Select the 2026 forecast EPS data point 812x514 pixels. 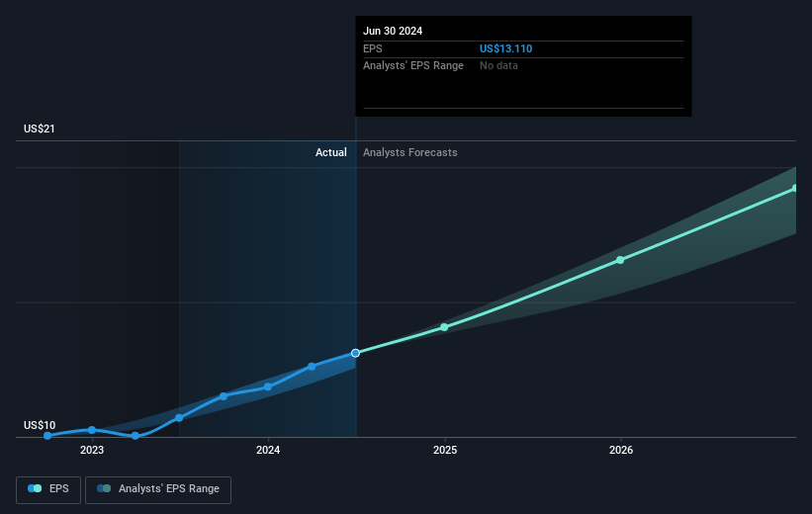[x=620, y=260]
